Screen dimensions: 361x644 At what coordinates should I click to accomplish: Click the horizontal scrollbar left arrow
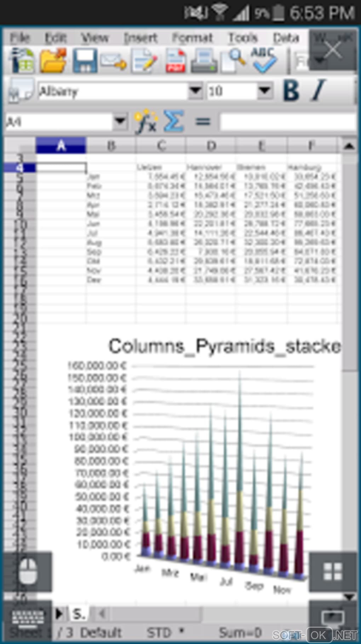pos(102,613)
